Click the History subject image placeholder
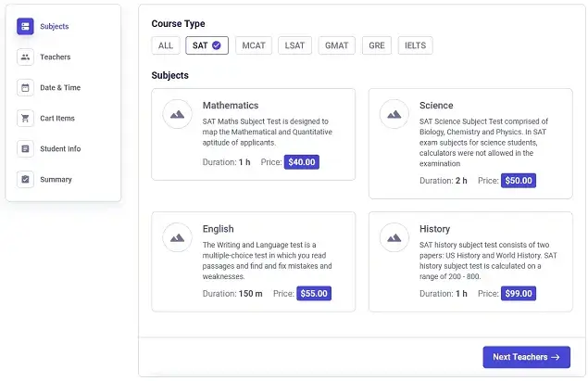The width and height of the screenshot is (588, 381). pyautogui.click(x=394, y=237)
